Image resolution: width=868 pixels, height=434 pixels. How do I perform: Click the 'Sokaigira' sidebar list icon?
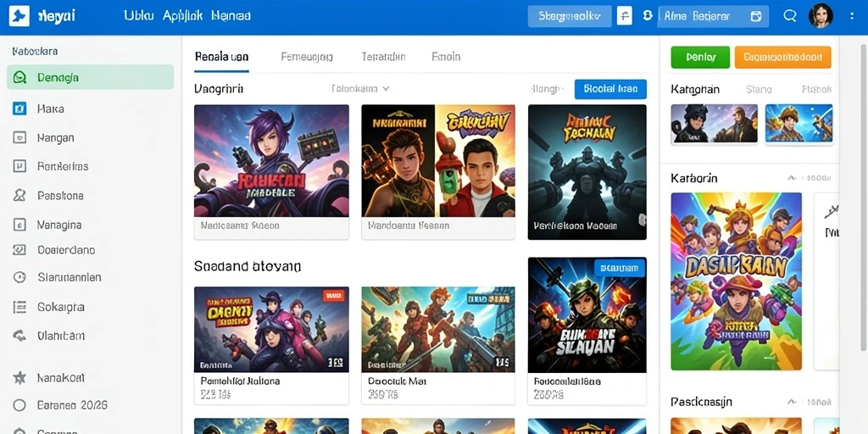pos(19,307)
